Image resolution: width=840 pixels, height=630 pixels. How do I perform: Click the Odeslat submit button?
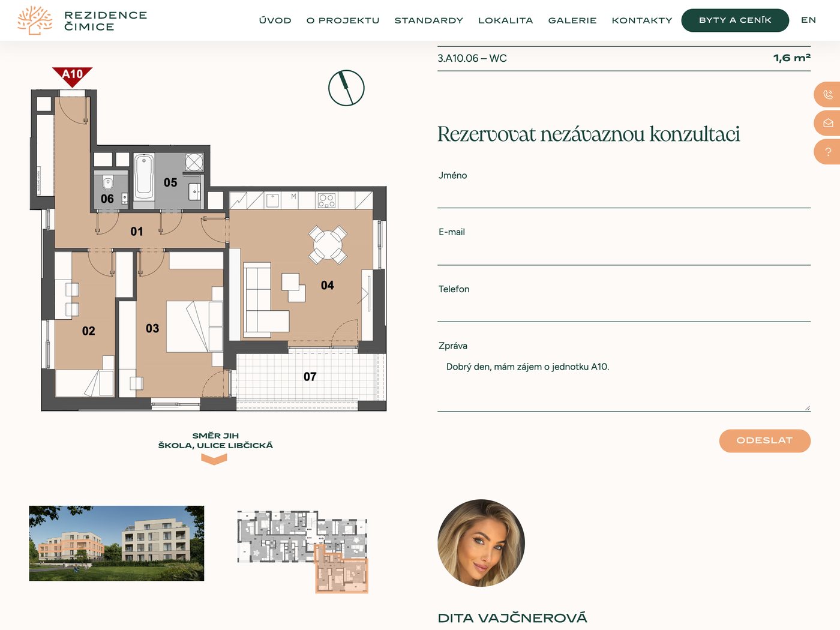pyautogui.click(x=765, y=441)
